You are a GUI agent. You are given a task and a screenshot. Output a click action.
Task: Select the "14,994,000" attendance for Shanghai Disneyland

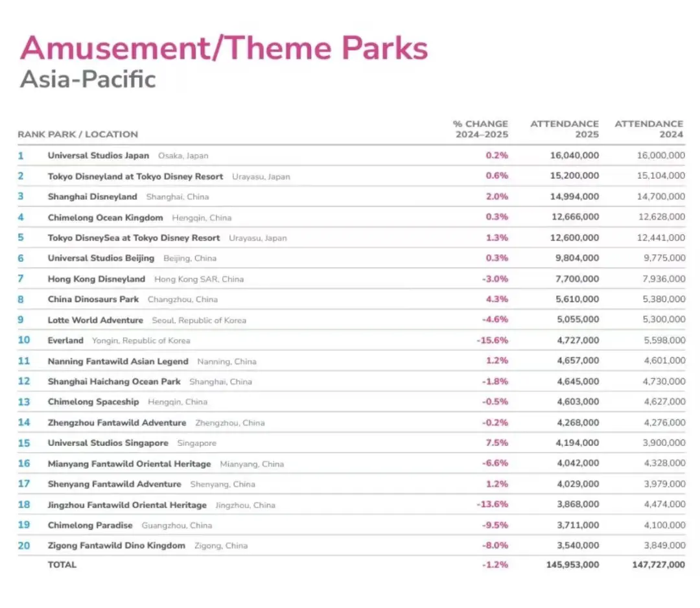coord(574,196)
